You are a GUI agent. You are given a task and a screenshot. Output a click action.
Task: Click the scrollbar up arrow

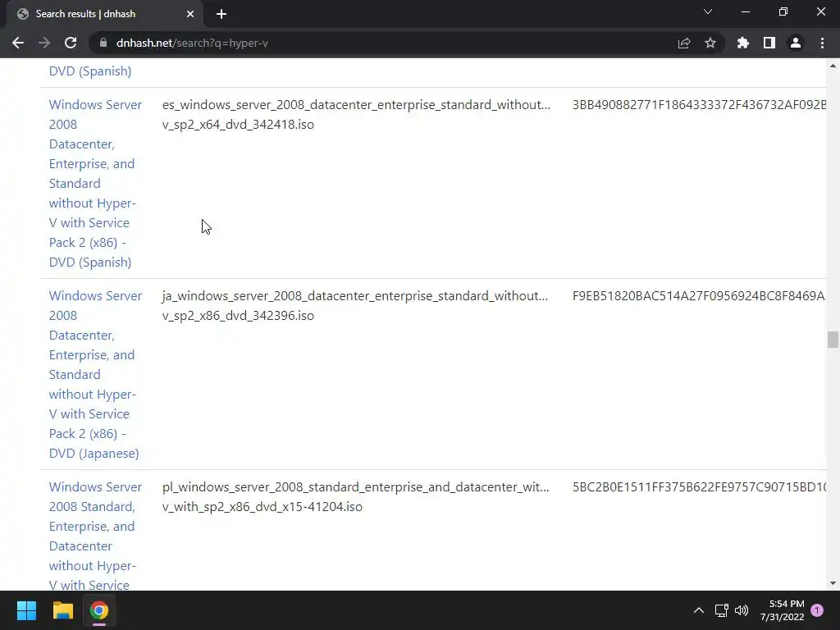click(833, 66)
